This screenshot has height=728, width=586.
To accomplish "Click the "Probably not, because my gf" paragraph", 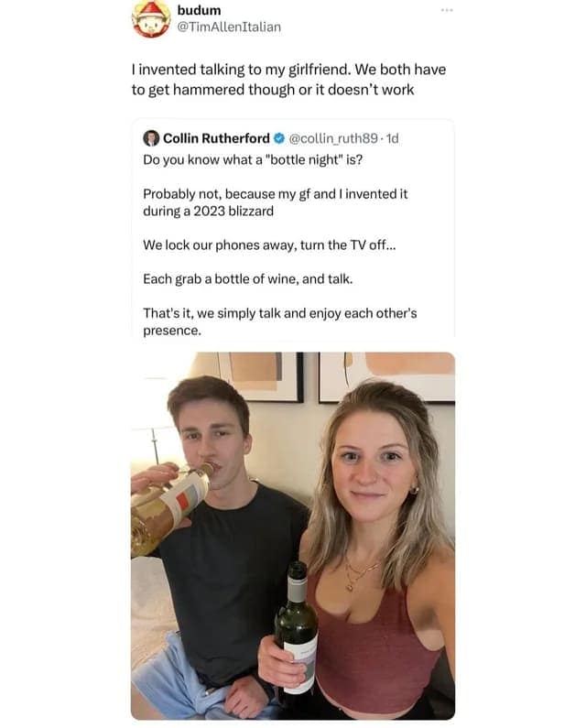I will (275, 202).
